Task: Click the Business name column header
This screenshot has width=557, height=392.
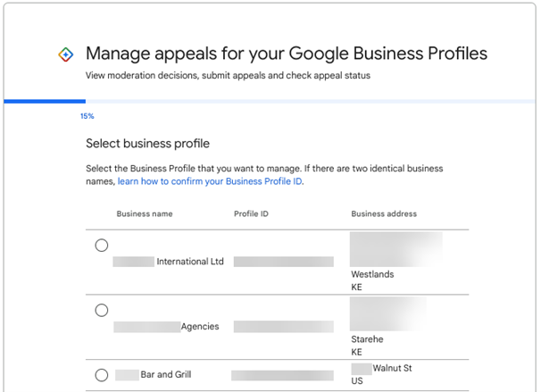Action: tap(145, 214)
